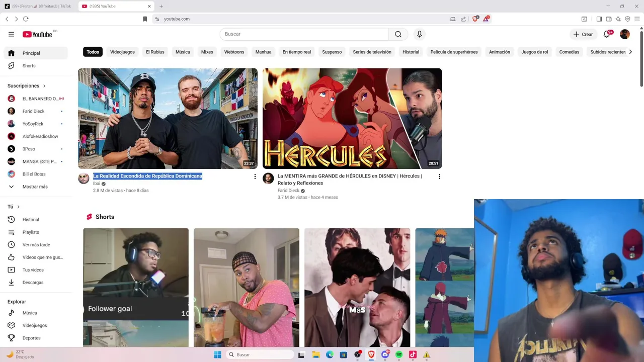
Task: Open more options for Hércules video
Action: click(439, 176)
